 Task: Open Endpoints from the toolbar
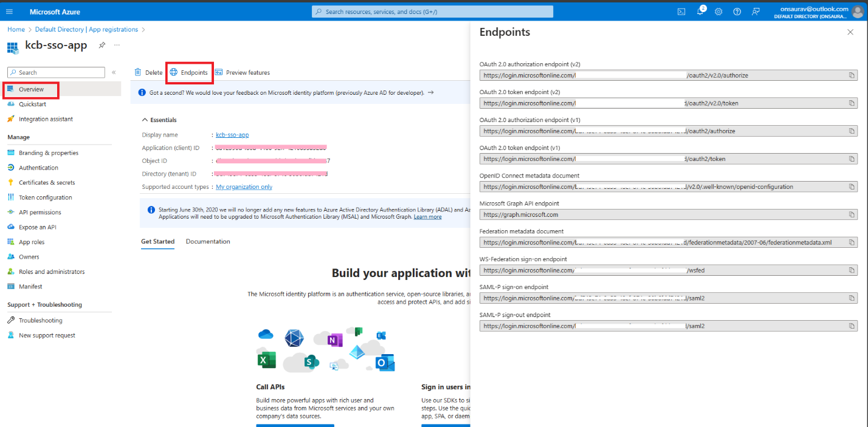coord(189,72)
